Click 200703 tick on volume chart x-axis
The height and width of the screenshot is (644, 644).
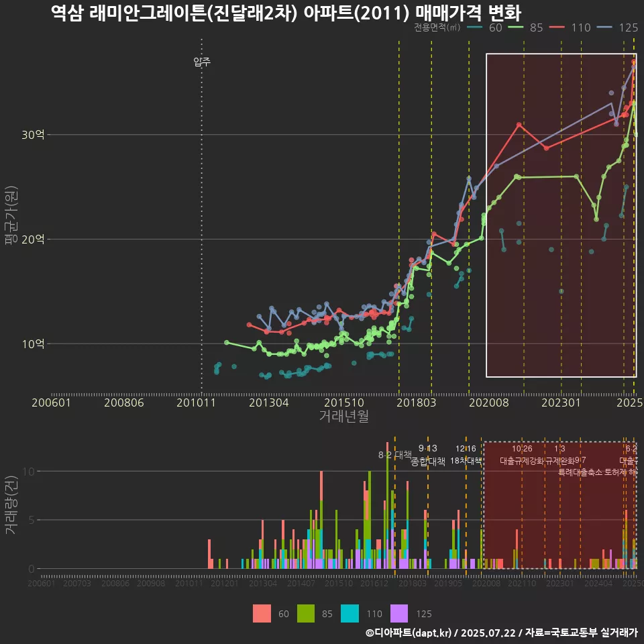point(76,583)
